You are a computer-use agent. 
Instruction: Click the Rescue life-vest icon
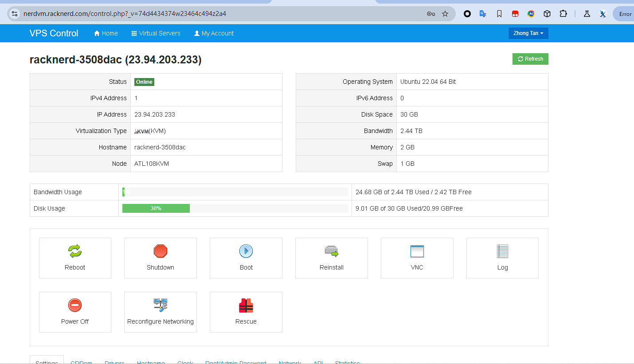click(x=246, y=305)
